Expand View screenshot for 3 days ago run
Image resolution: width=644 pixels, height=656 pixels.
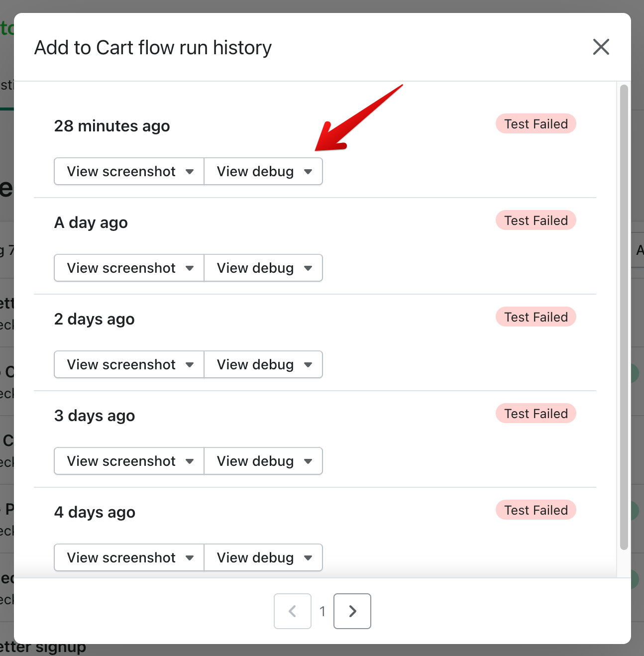[129, 461]
